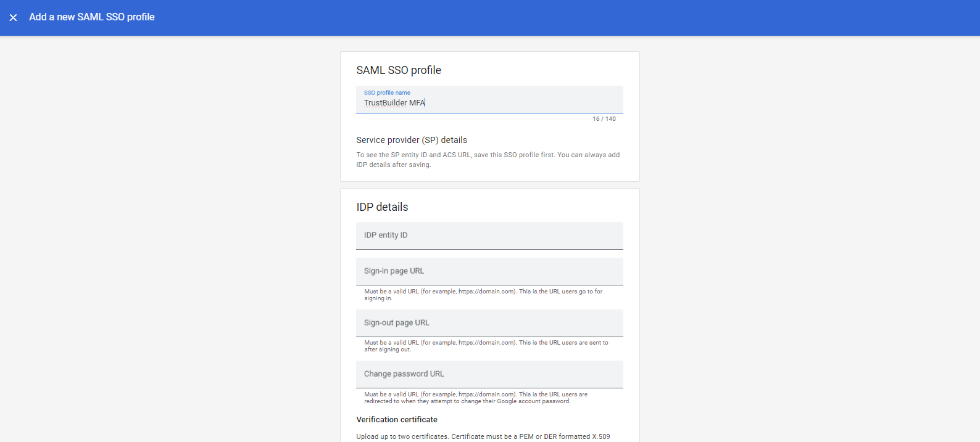Click the small 'SSO profile name' floating label

click(x=387, y=93)
